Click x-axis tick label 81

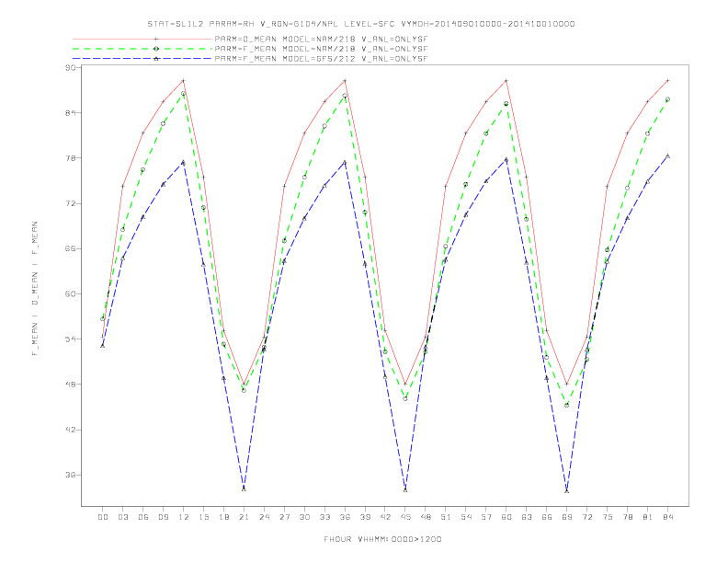[648, 517]
